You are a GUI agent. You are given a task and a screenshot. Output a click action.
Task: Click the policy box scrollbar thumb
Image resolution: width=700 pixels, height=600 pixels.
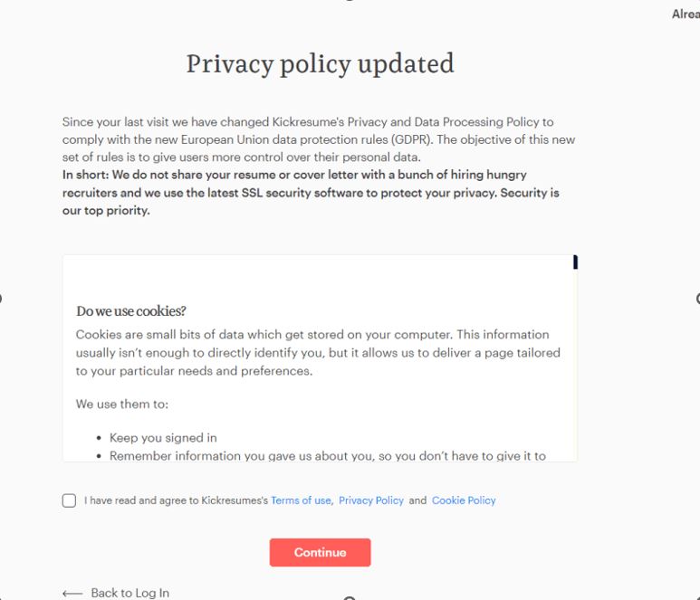coord(575,262)
